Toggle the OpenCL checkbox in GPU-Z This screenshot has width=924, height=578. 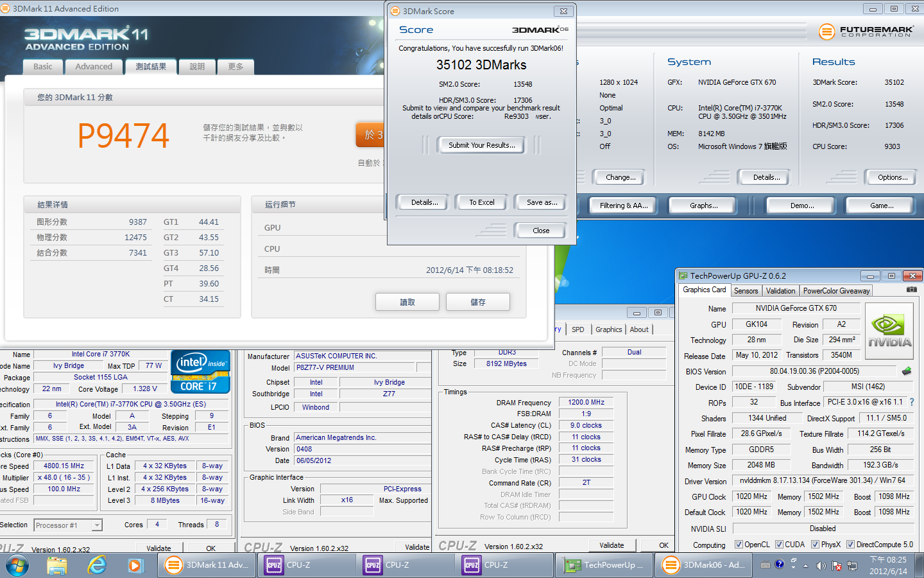tap(739, 545)
